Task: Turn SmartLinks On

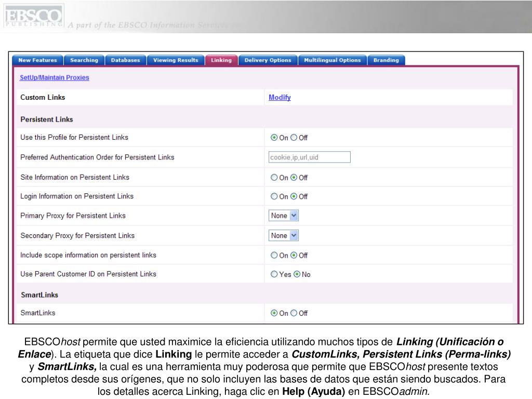Action: [274, 313]
